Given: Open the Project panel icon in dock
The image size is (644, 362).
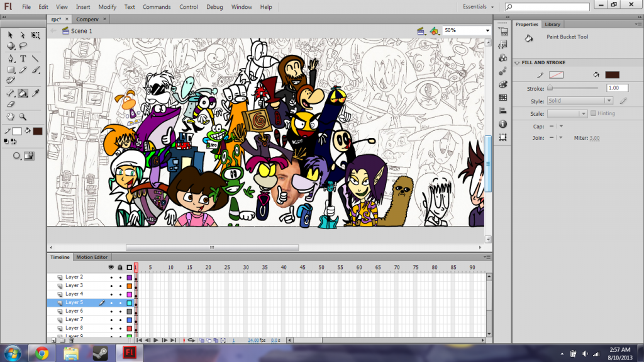Looking at the screenshot, I should (x=503, y=31).
